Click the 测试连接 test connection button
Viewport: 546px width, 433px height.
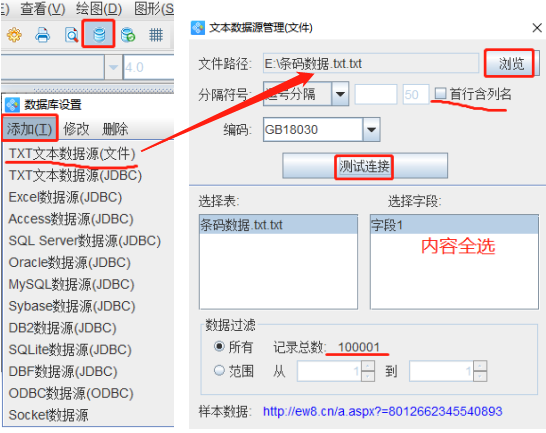coord(365,166)
